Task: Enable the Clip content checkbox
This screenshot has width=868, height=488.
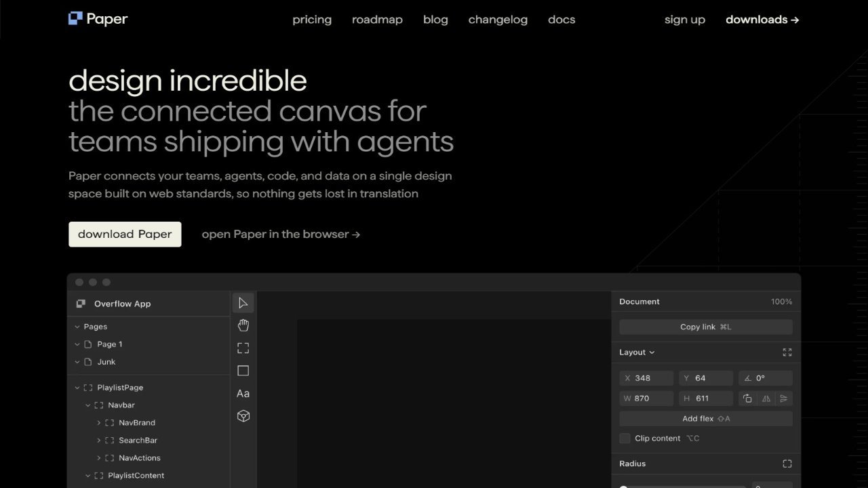Action: click(625, 439)
